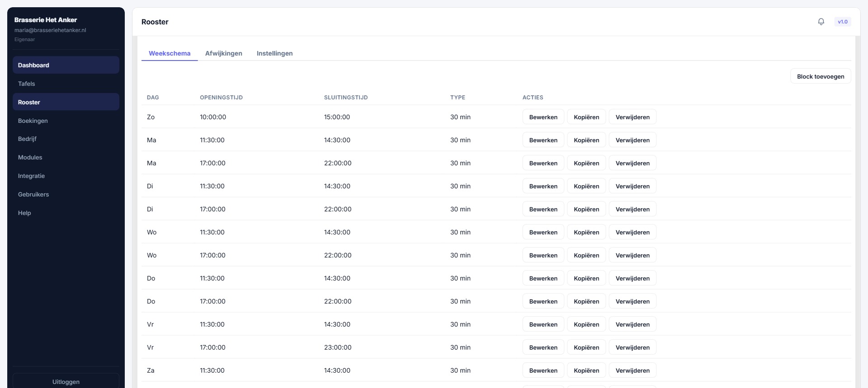Delete the Vr 17:00 block with Verwijderen
The image size is (868, 388).
click(x=632, y=347)
